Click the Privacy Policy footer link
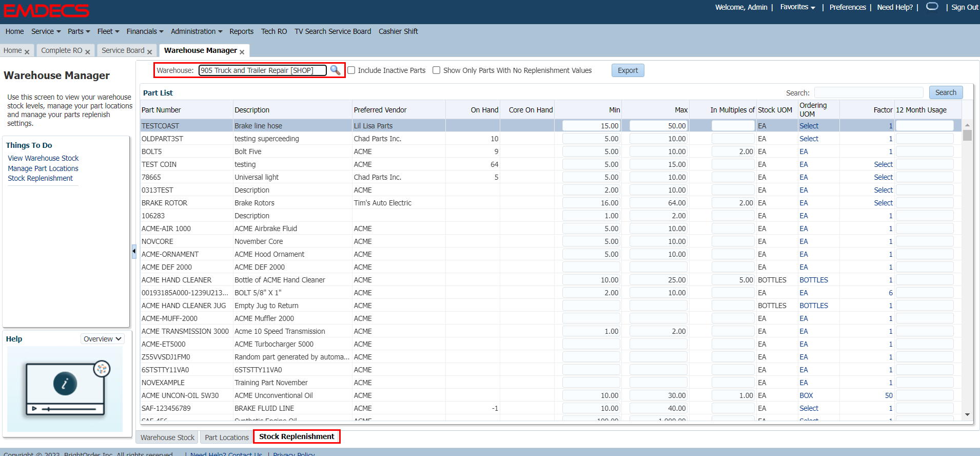Image resolution: width=980 pixels, height=456 pixels. (293, 454)
